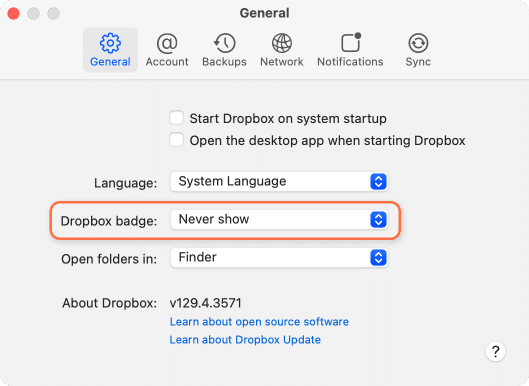The image size is (529, 386).
Task: Open the Notifications badge icon
Action: [x=351, y=43]
